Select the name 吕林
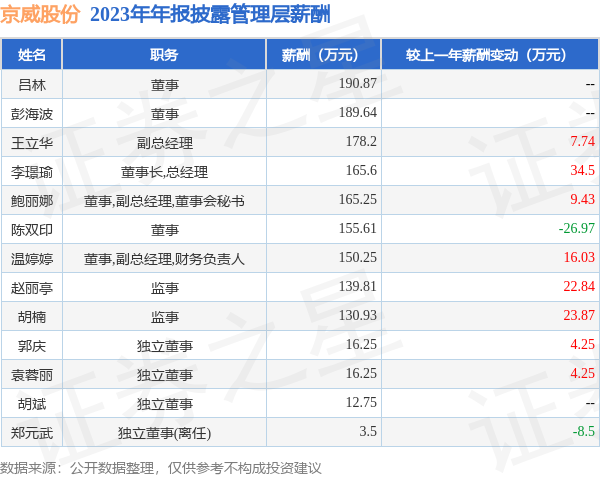The image size is (600, 477). click(x=32, y=85)
